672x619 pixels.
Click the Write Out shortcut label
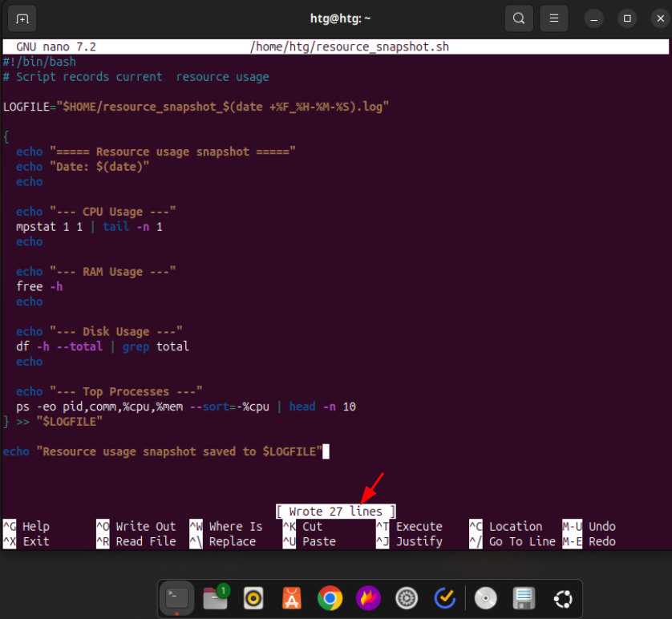tap(145, 527)
